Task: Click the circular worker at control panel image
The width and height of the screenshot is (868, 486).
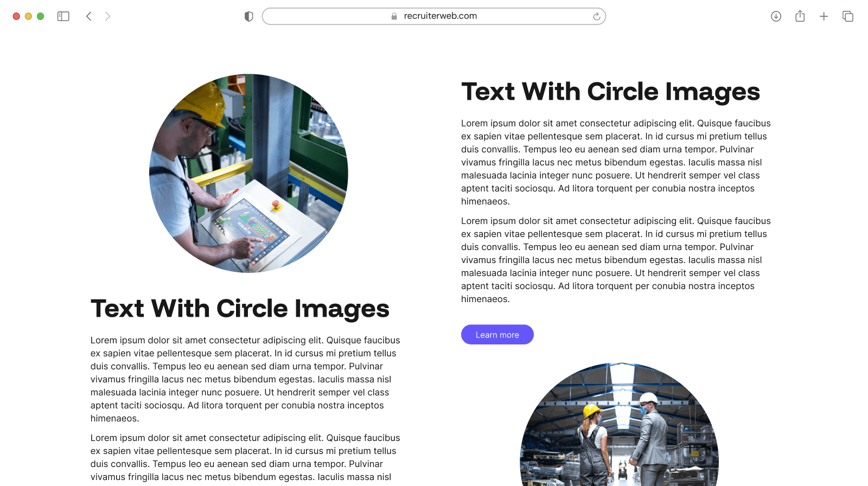Action: [x=248, y=174]
